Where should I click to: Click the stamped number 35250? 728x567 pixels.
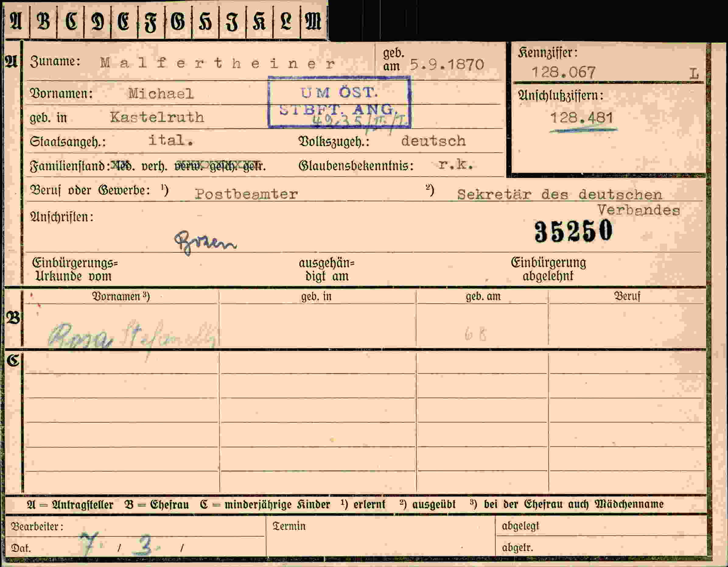(x=573, y=231)
